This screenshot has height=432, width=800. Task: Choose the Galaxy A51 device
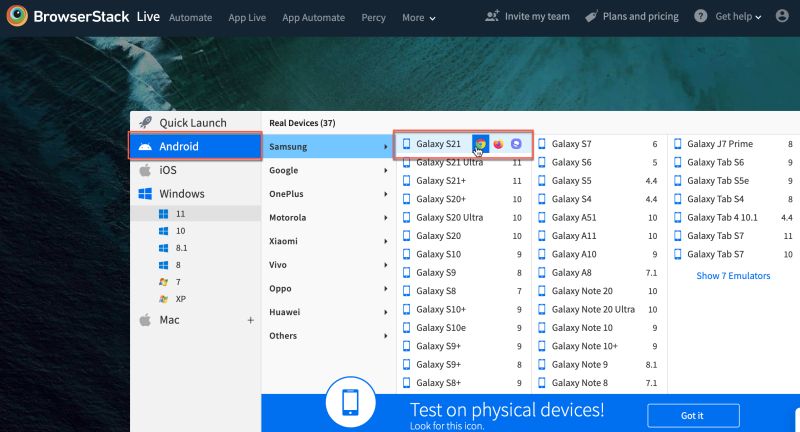click(599, 217)
